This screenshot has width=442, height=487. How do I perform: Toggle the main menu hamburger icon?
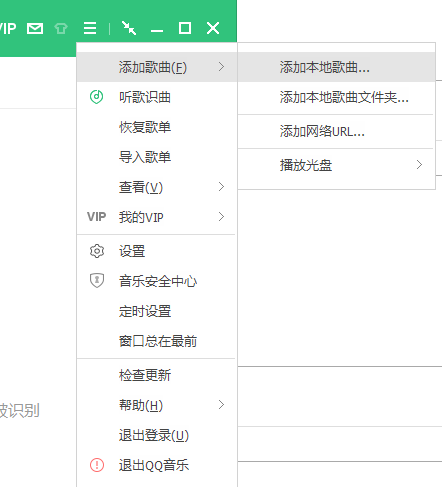pyautogui.click(x=90, y=28)
